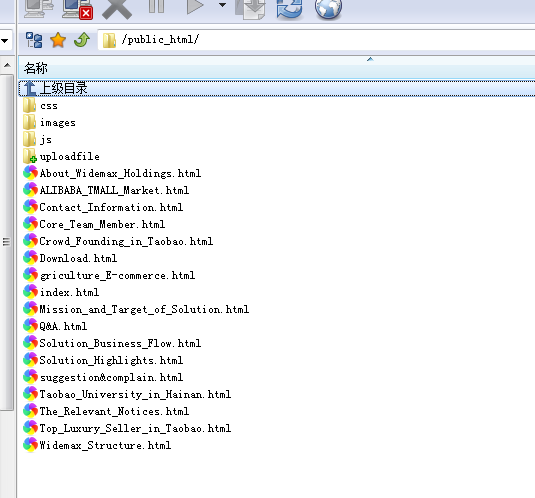Toggle the folder tree view icon
This screenshot has width=535, height=498.
click(34, 40)
